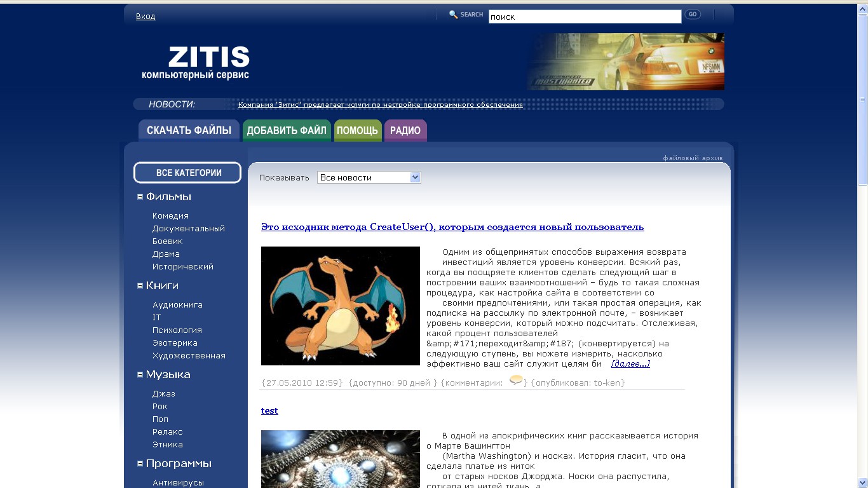Click the GO search button

point(693,15)
